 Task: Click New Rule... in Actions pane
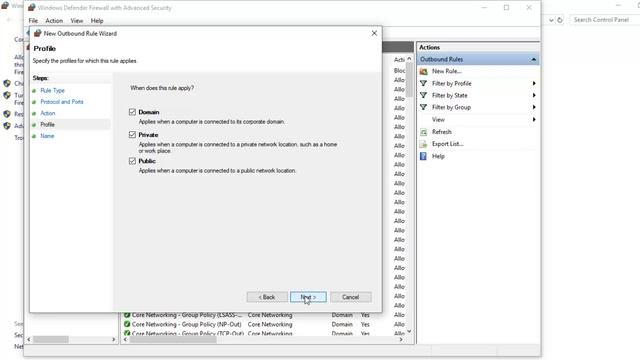(447, 71)
